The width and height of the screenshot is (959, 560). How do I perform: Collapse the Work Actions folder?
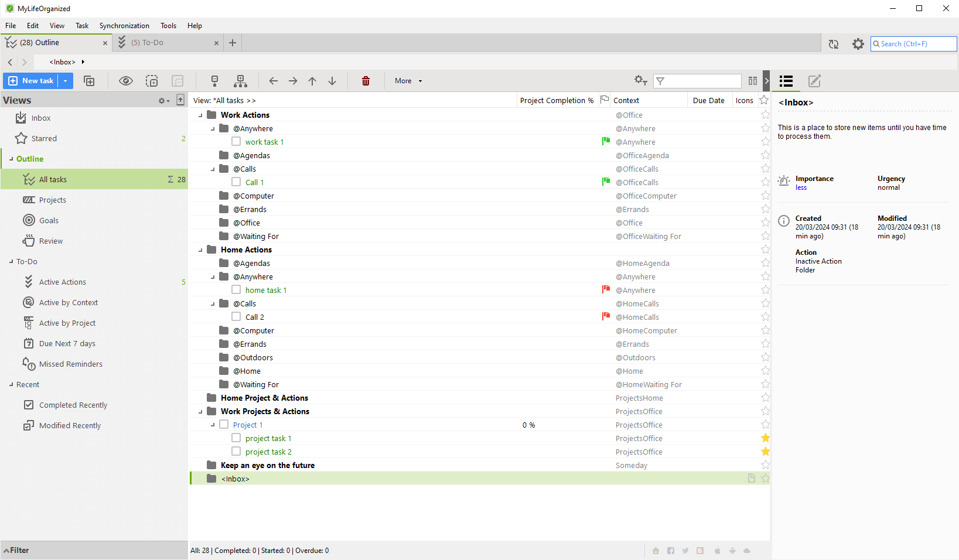click(200, 115)
